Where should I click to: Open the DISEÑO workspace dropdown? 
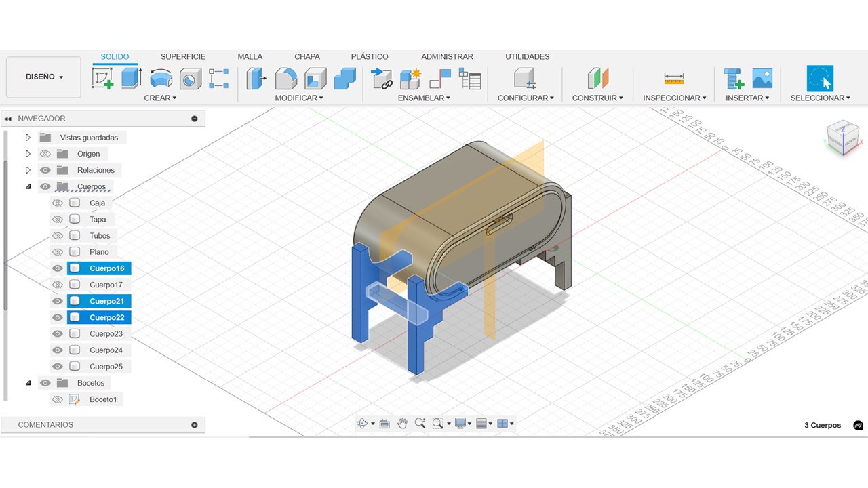44,77
